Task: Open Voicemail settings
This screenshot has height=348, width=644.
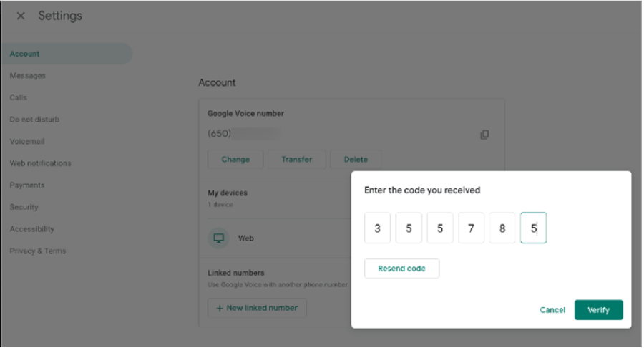Action: click(27, 142)
